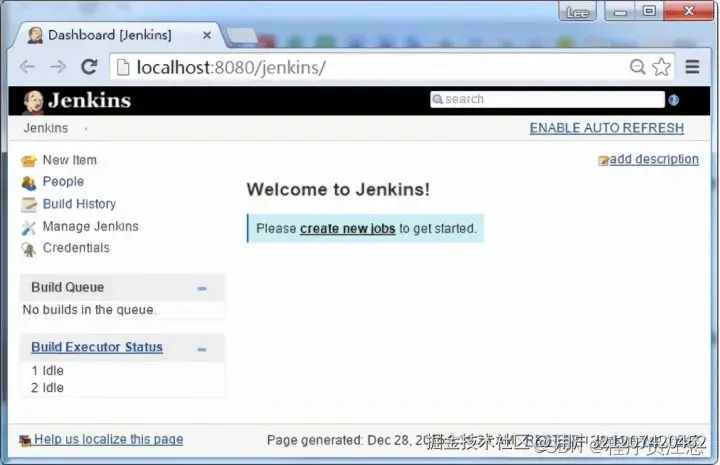The height and width of the screenshot is (465, 720).
Task: Click the Build History notepad icon
Action: click(28, 205)
